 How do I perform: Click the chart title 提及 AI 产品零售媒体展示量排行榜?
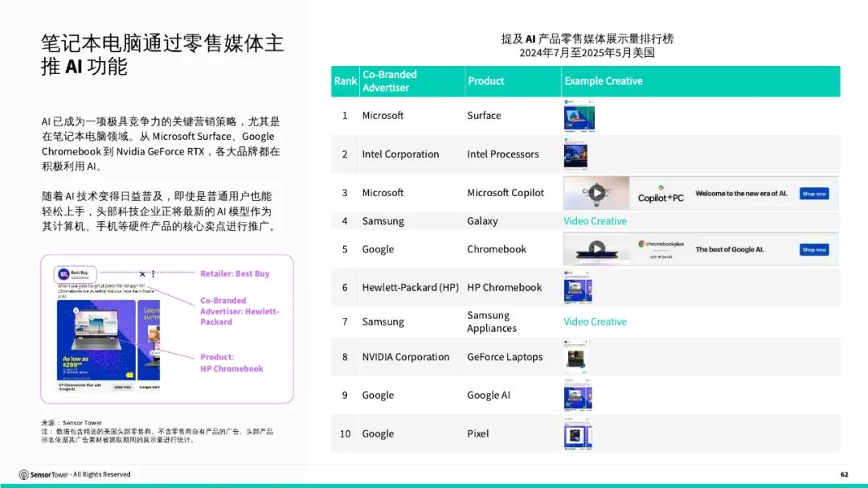coord(588,39)
